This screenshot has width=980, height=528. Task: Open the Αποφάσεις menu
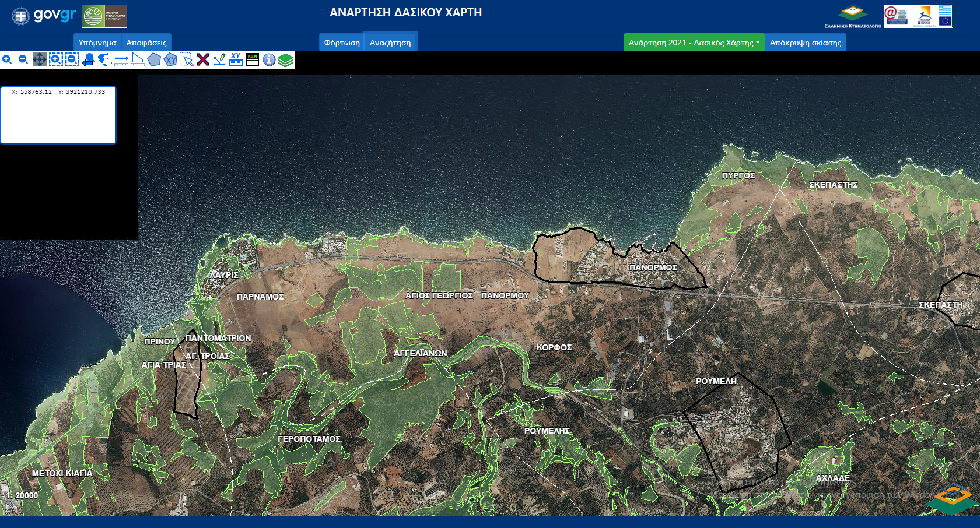[146, 43]
